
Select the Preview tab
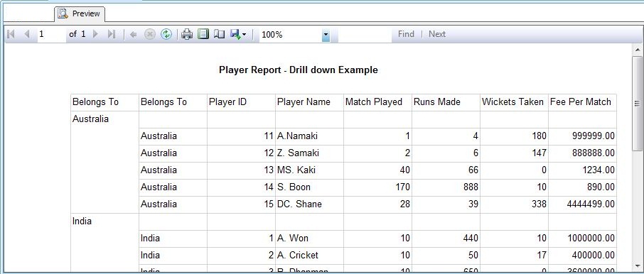80,13
